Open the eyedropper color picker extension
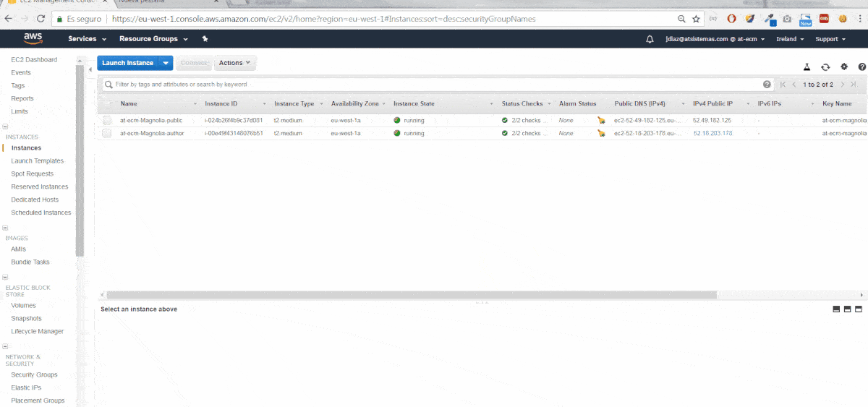The image size is (868, 407). pyautogui.click(x=770, y=19)
